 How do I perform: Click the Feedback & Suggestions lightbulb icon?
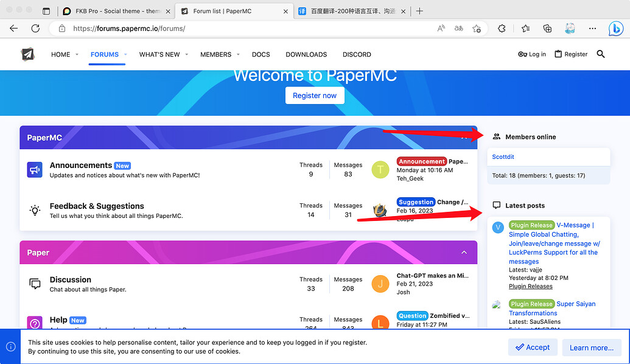click(35, 211)
